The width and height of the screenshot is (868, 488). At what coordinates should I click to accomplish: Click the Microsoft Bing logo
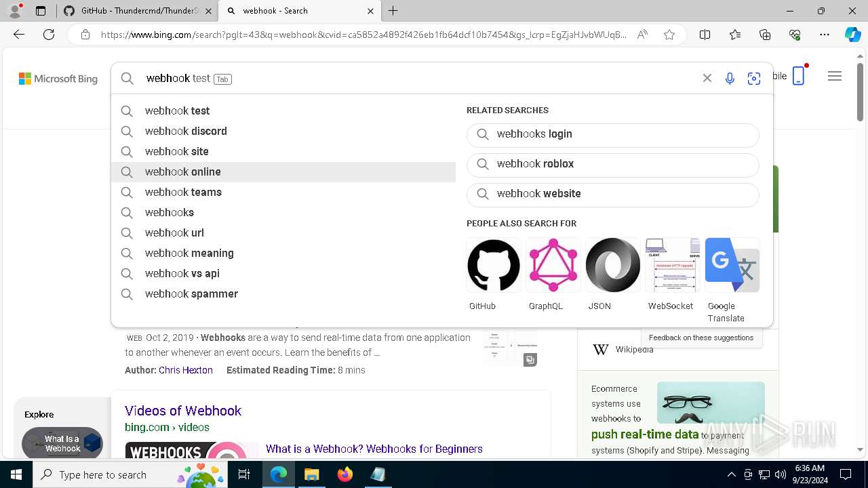tap(58, 79)
